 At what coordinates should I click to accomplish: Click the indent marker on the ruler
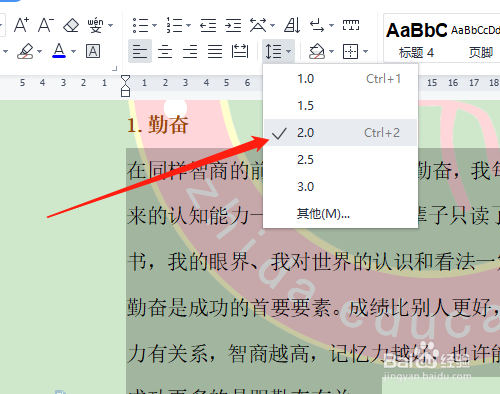click(125, 86)
